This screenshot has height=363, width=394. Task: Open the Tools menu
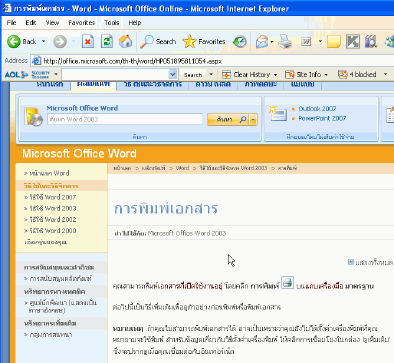(x=112, y=23)
